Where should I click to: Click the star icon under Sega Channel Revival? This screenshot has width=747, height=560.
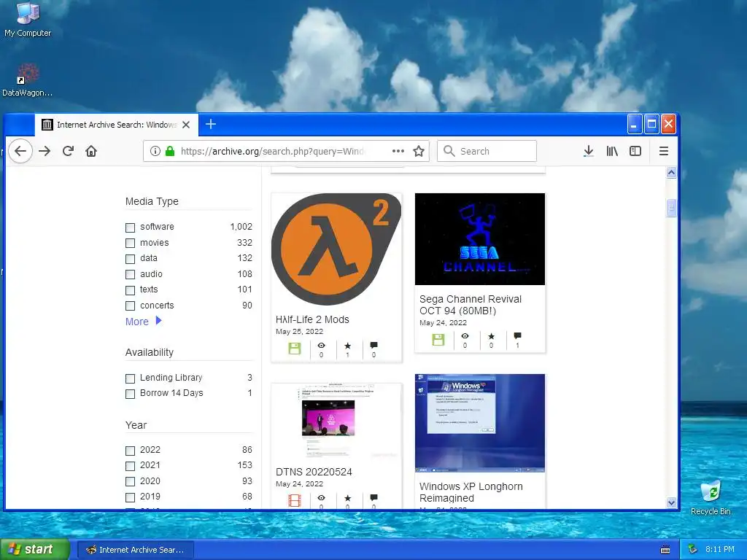(491, 336)
